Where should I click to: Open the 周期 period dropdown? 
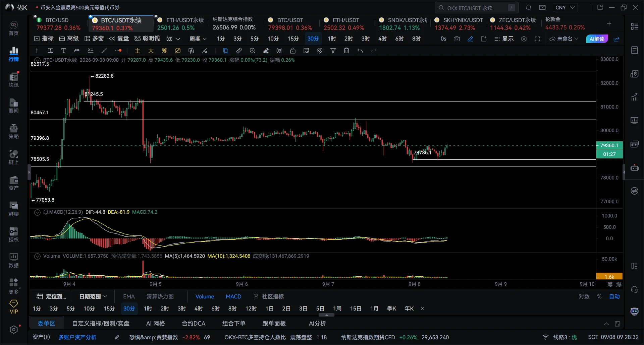198,39
